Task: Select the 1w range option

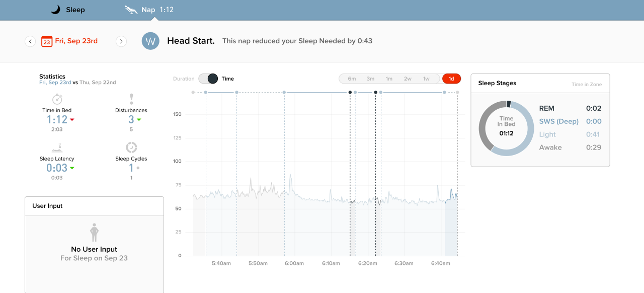Action: pyautogui.click(x=426, y=79)
